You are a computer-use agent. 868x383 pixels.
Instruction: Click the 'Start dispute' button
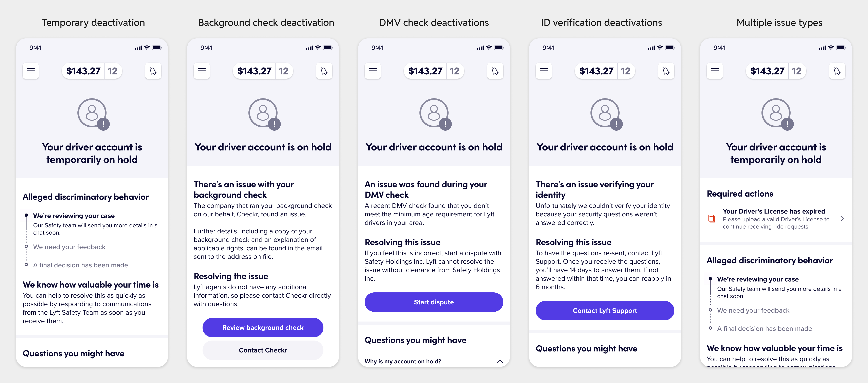[434, 302]
